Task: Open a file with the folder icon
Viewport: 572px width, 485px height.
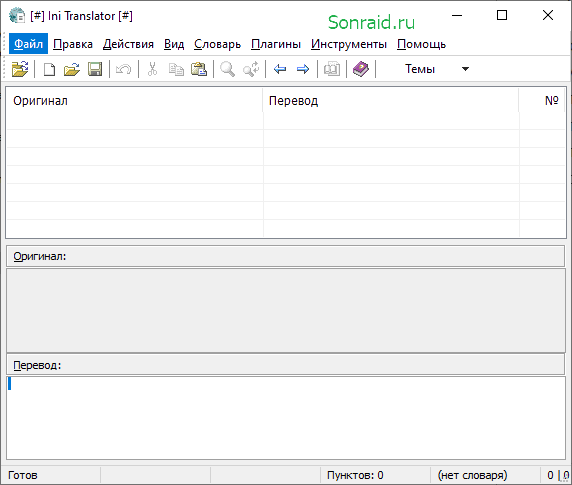Action: point(72,69)
